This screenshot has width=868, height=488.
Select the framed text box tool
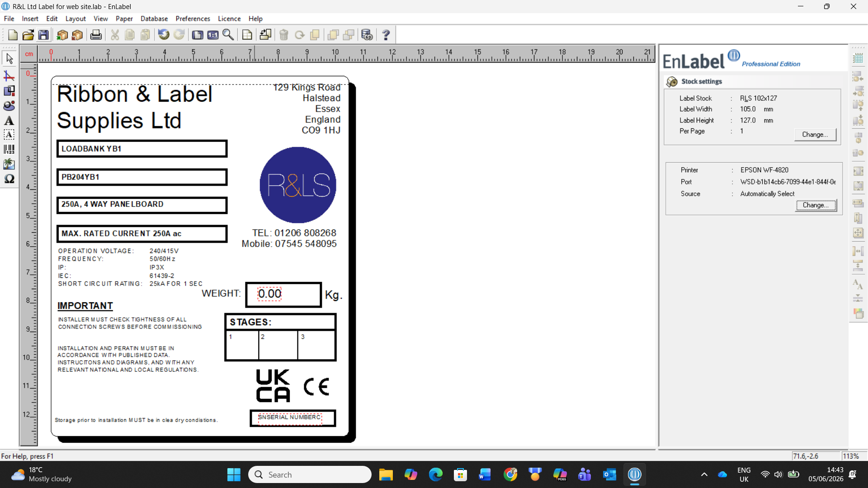point(9,135)
